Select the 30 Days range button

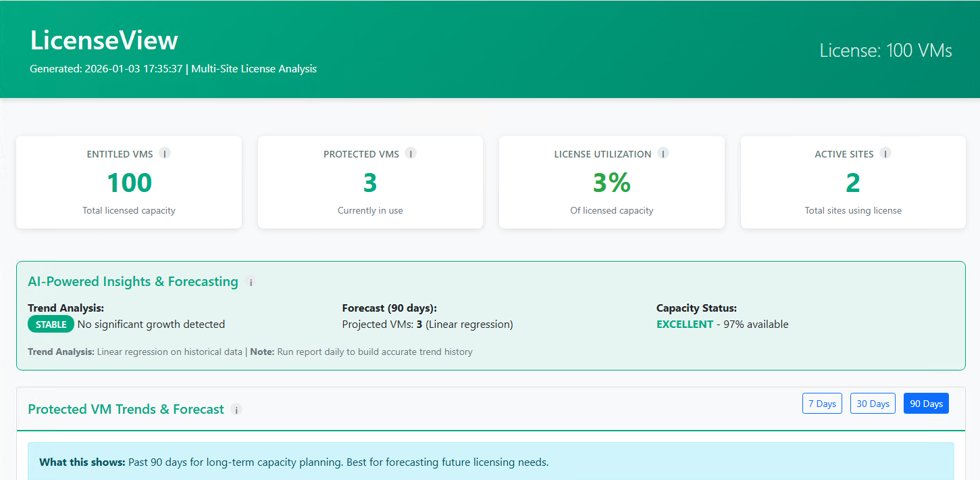(x=873, y=404)
